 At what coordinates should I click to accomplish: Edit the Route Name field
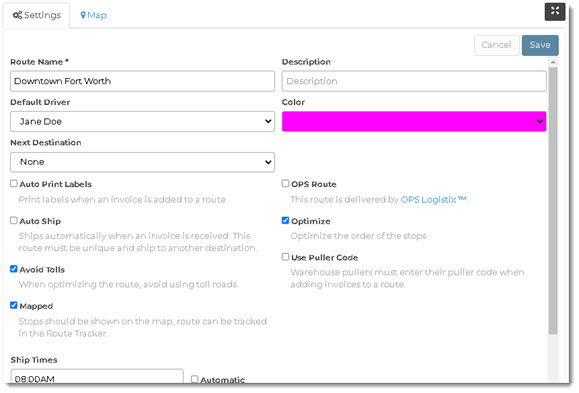[143, 81]
